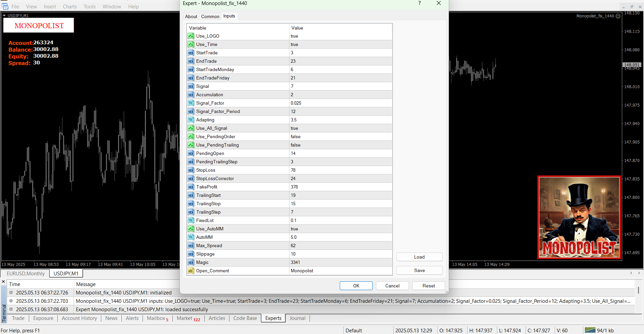The width and height of the screenshot is (644, 334).
Task: Open the Use_Time value dropdown cell
Action: tap(340, 44)
